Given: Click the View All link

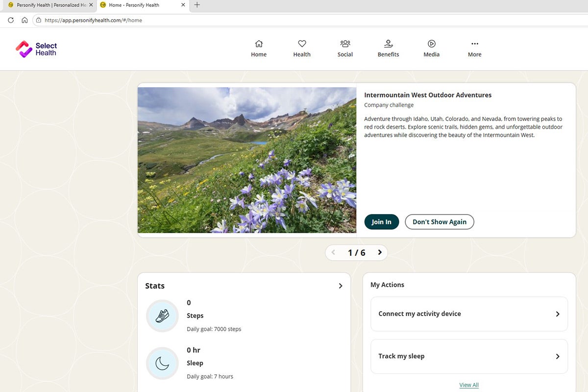Looking at the screenshot, I should pyautogui.click(x=469, y=385).
